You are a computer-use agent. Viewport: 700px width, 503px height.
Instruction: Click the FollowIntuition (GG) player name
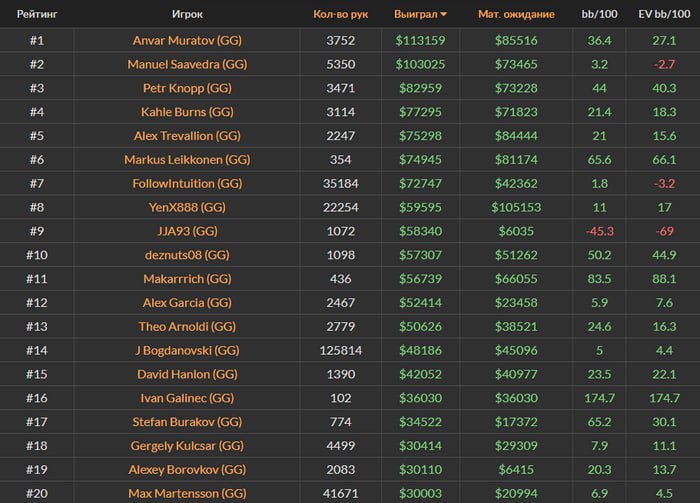tap(188, 184)
